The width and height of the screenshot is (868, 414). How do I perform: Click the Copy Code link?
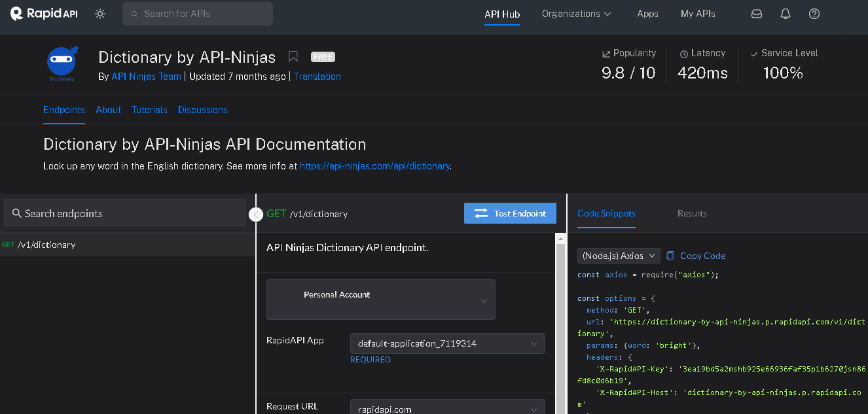pyautogui.click(x=696, y=256)
